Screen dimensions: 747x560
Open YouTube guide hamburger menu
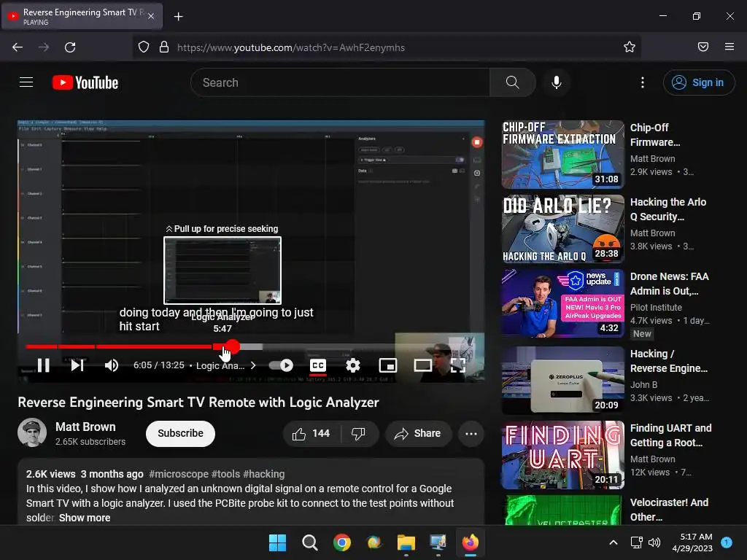(26, 82)
